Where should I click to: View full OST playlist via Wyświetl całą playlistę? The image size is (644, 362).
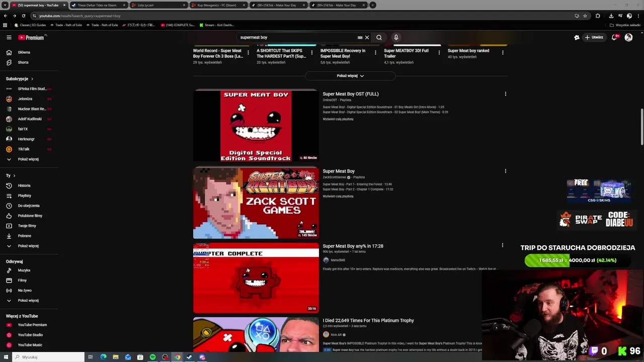coord(338,119)
